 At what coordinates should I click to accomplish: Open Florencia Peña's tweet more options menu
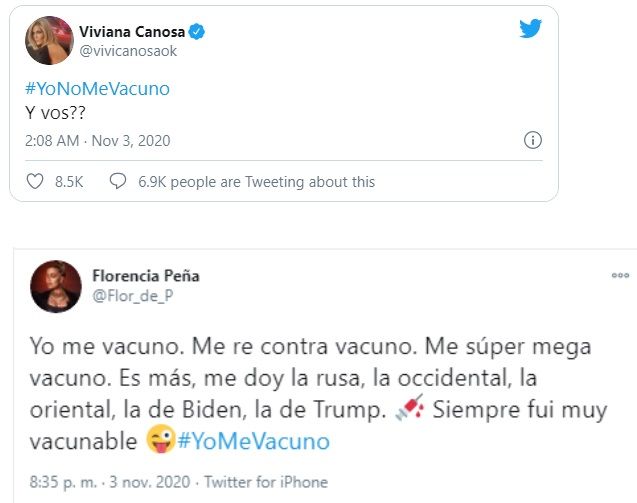(620, 275)
